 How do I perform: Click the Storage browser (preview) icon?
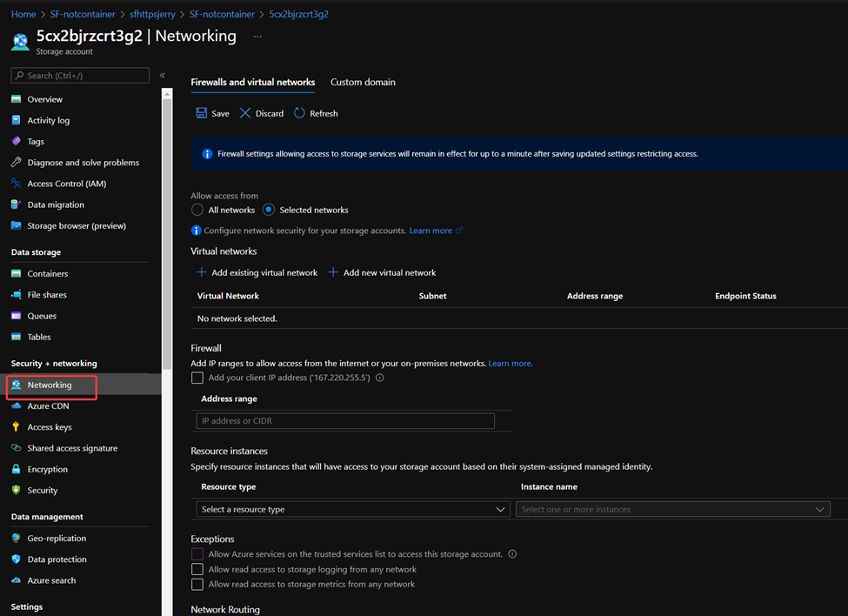tap(17, 225)
